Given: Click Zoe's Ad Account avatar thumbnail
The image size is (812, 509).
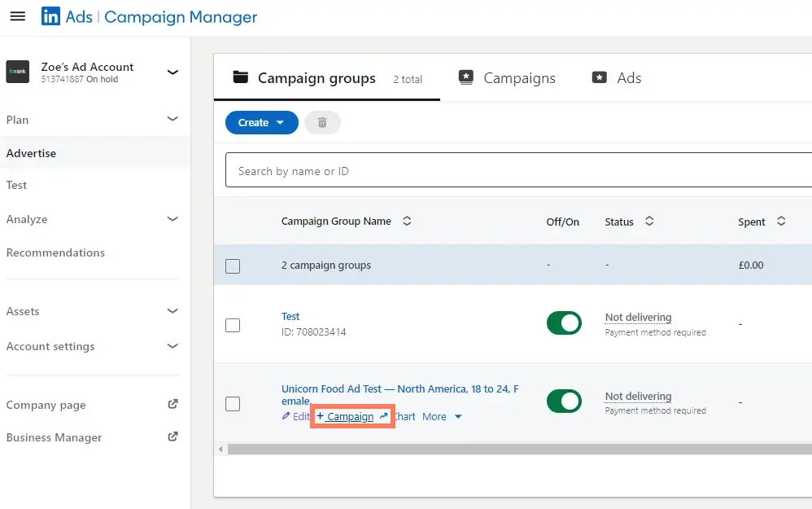Looking at the screenshot, I should [18, 72].
